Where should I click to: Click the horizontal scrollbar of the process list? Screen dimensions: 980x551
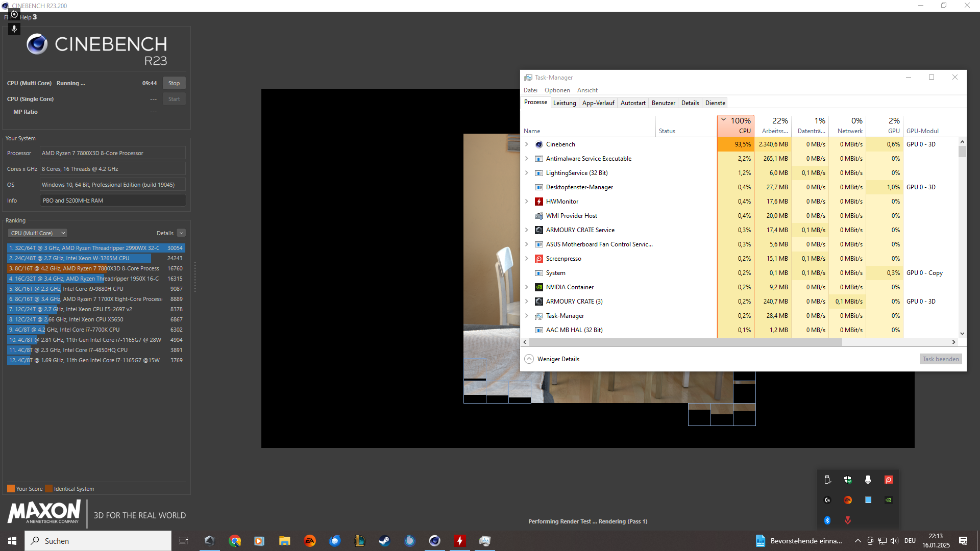tap(684, 342)
